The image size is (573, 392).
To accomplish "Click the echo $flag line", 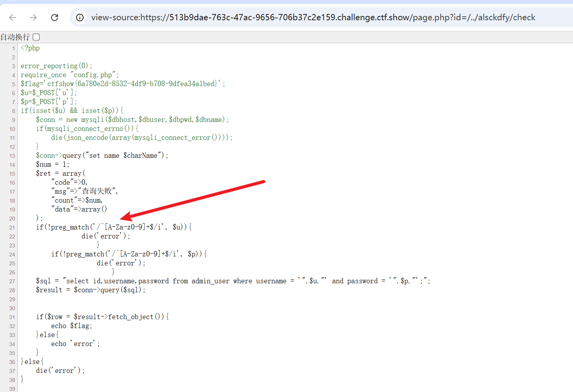I will point(72,326).
